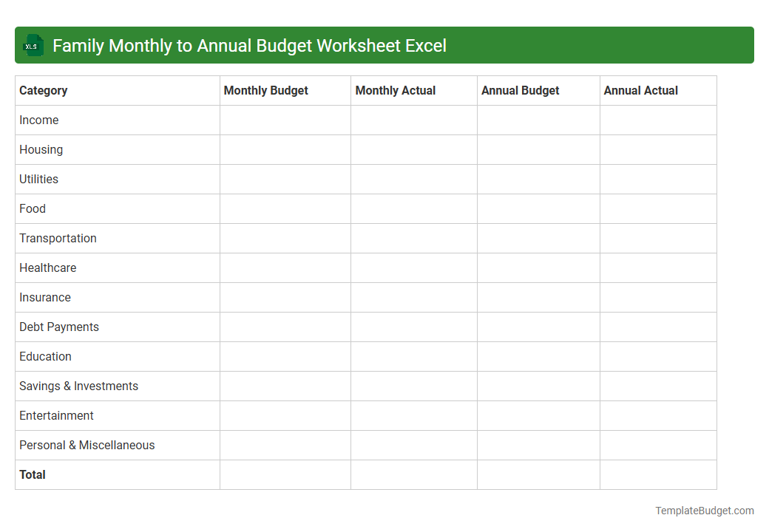Select the Healthcare category row label
Viewport: 769px width, 532px height.
pyautogui.click(x=47, y=267)
